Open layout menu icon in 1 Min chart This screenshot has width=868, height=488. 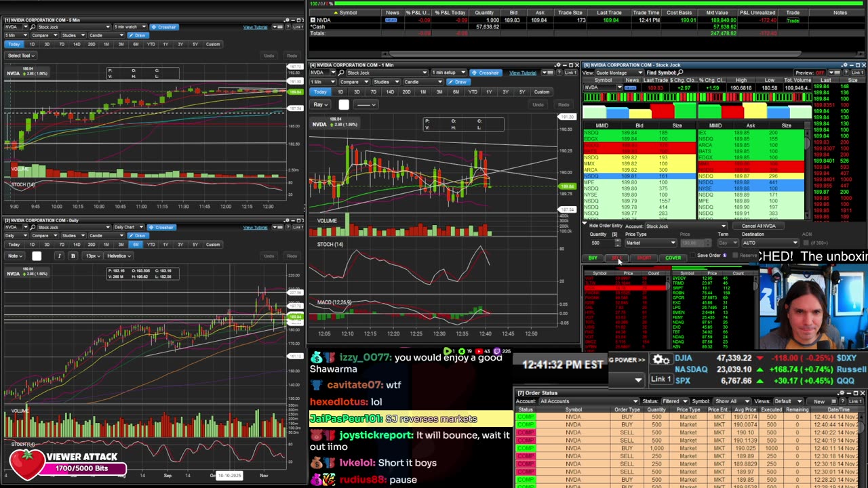pos(548,73)
